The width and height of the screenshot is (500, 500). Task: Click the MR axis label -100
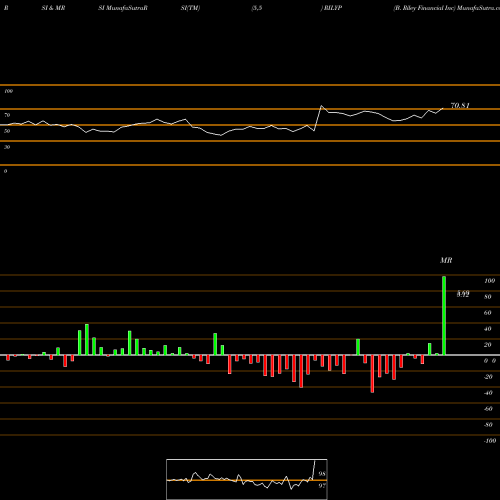tap(490, 441)
